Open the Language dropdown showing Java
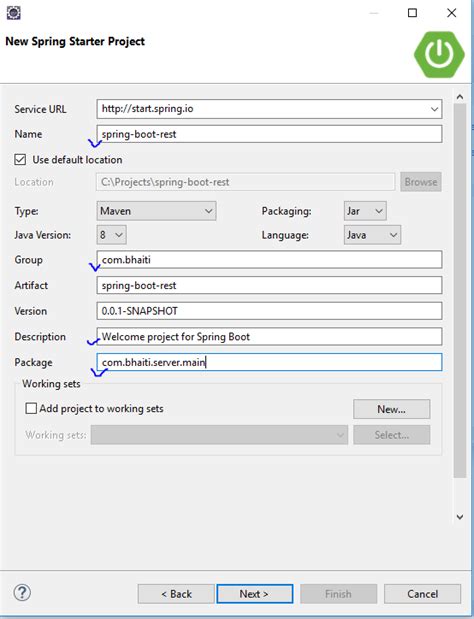Screen dimensions: 474x619 [372, 235]
